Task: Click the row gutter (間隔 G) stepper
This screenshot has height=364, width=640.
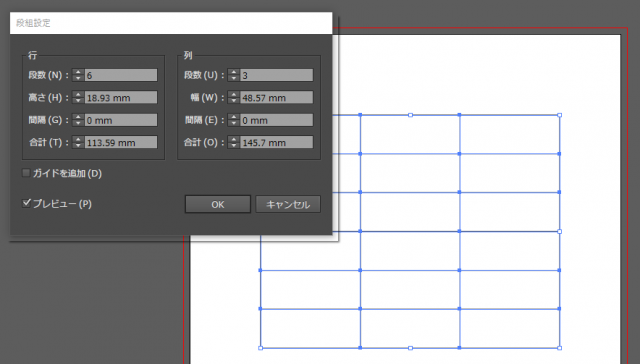Action: [x=78, y=120]
